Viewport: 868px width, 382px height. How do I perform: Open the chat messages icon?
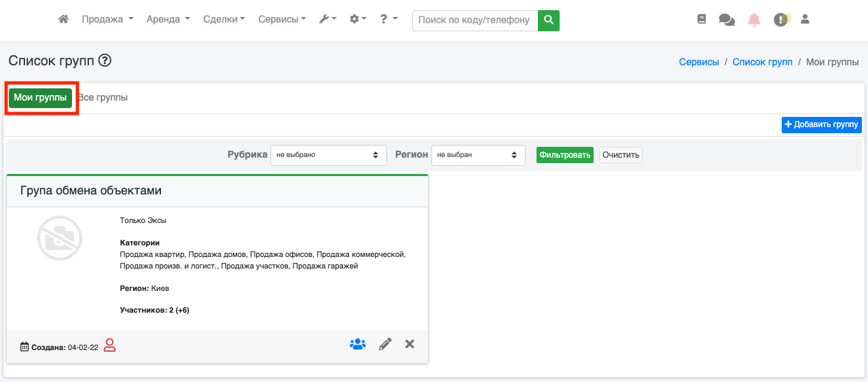pos(727,20)
